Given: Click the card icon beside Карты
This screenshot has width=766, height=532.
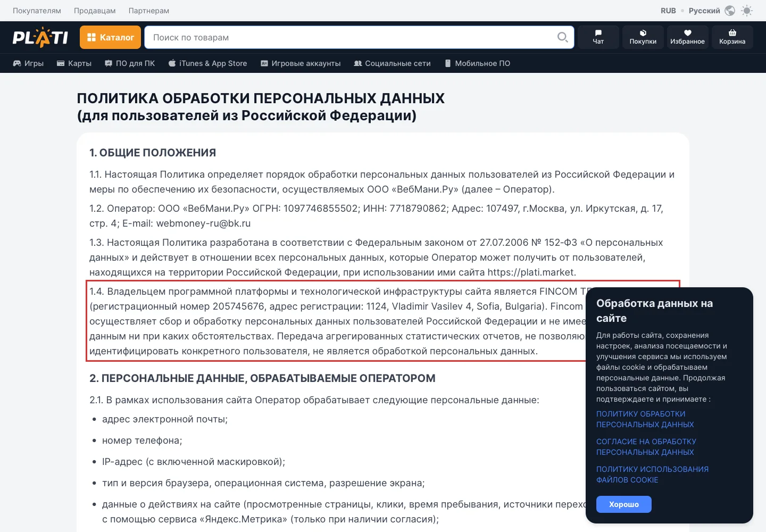Looking at the screenshot, I should [x=61, y=63].
